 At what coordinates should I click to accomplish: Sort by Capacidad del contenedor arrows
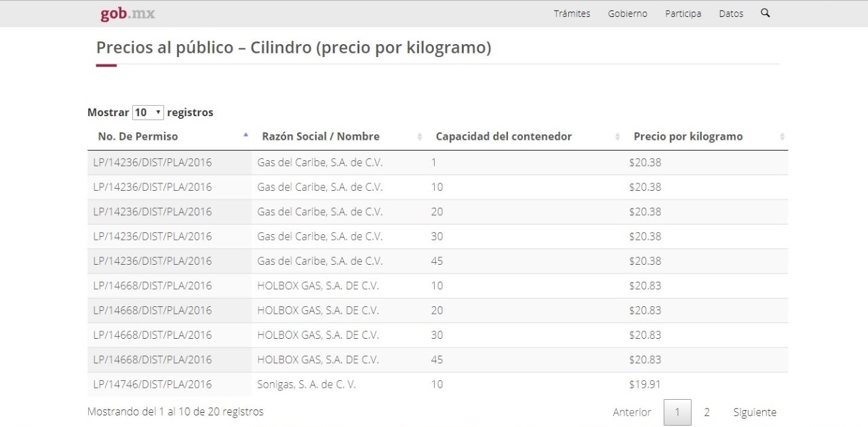(617, 136)
